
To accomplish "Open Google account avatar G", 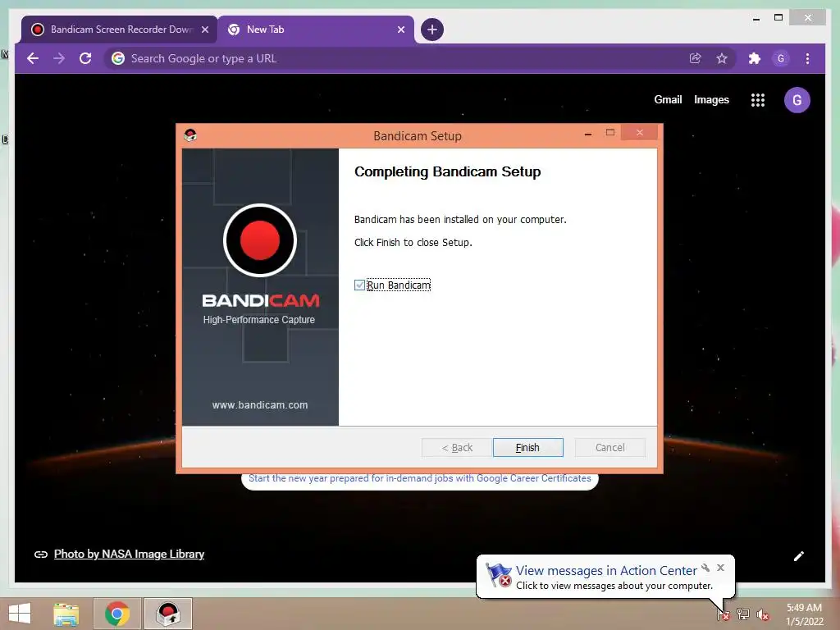I will tap(797, 99).
